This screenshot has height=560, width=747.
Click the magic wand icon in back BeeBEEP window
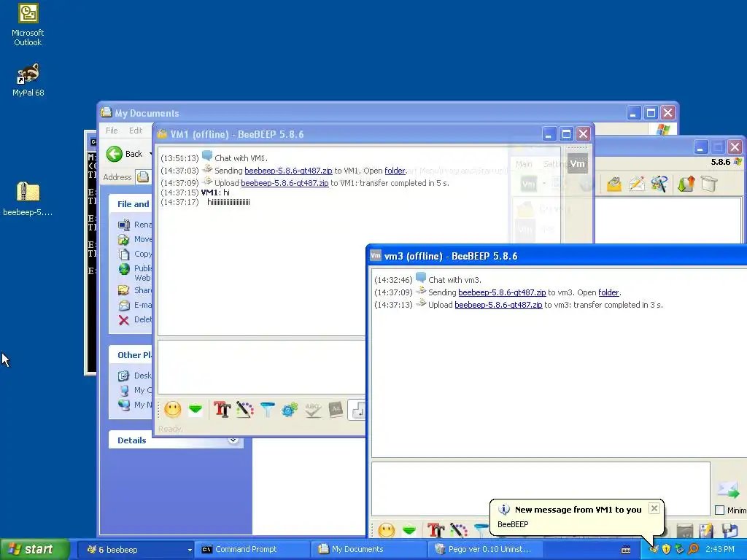pyautogui.click(x=659, y=184)
